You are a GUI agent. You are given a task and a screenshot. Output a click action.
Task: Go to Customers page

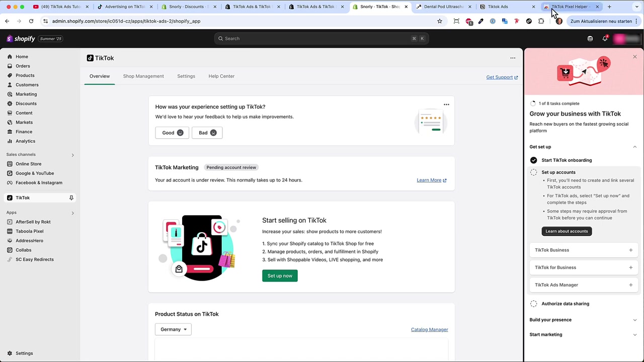27,85
